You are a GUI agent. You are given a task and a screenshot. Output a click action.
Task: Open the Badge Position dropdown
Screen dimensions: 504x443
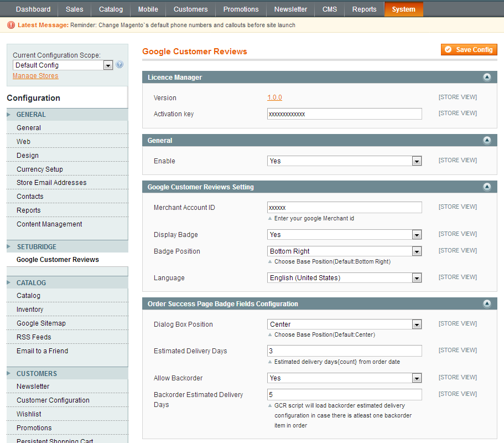tap(344, 251)
